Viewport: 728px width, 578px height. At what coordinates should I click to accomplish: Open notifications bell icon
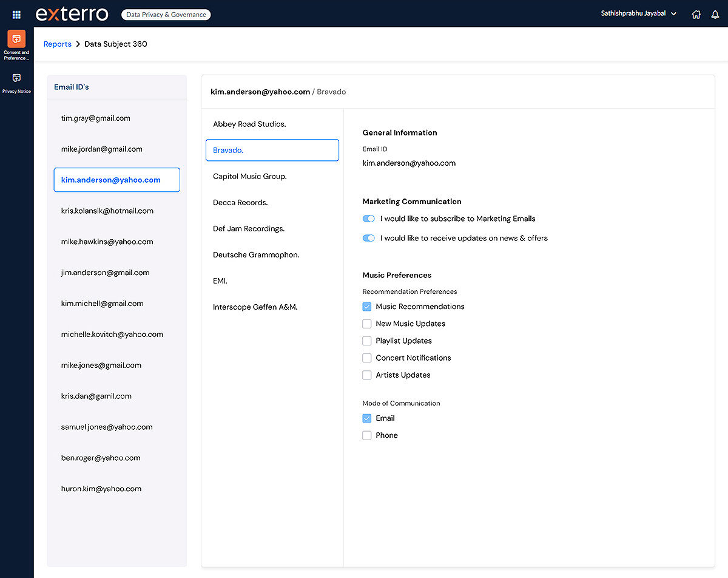(x=715, y=15)
